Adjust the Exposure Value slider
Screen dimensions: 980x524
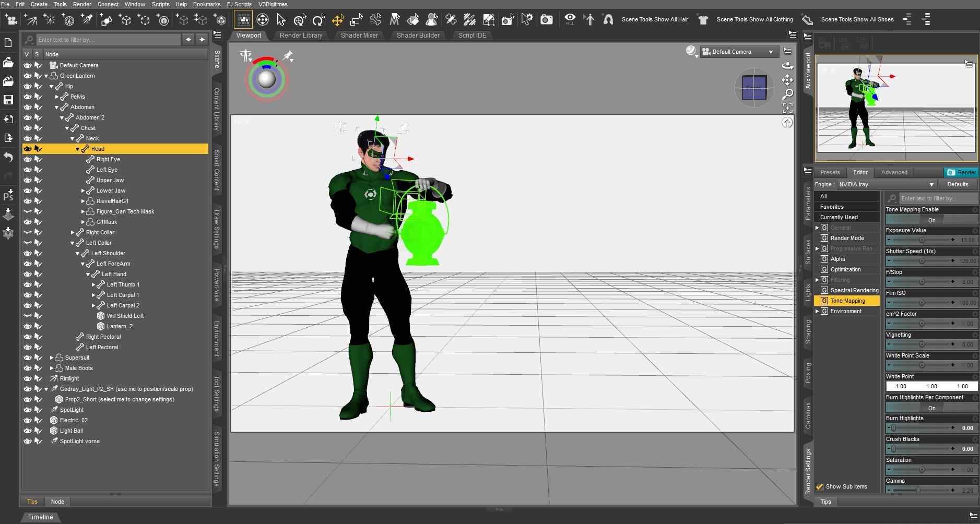click(922, 240)
